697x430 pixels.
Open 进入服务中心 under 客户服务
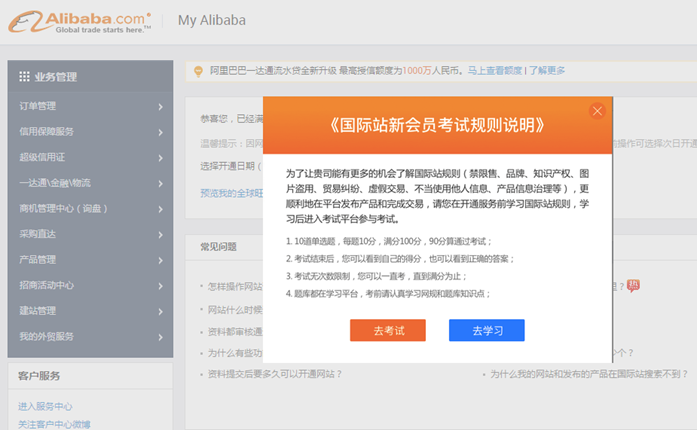(x=45, y=407)
